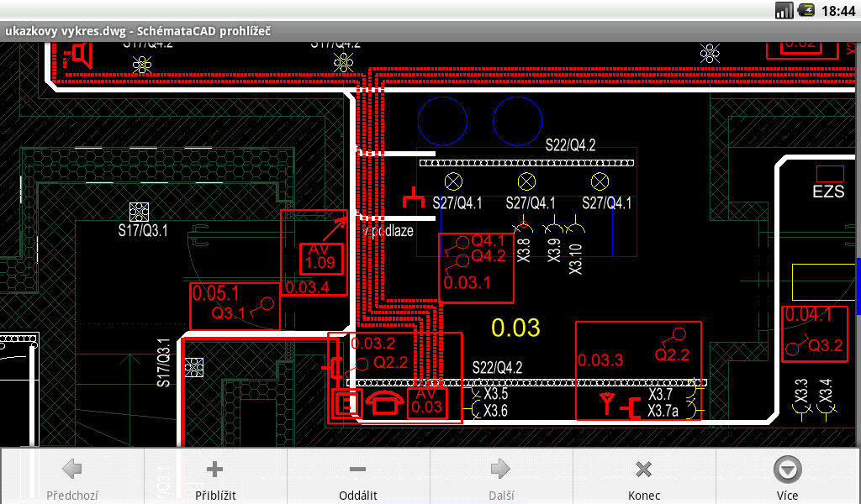The height and width of the screenshot is (504, 861).
Task: Tap the Q3.2 switch label
Action: [x=826, y=345]
